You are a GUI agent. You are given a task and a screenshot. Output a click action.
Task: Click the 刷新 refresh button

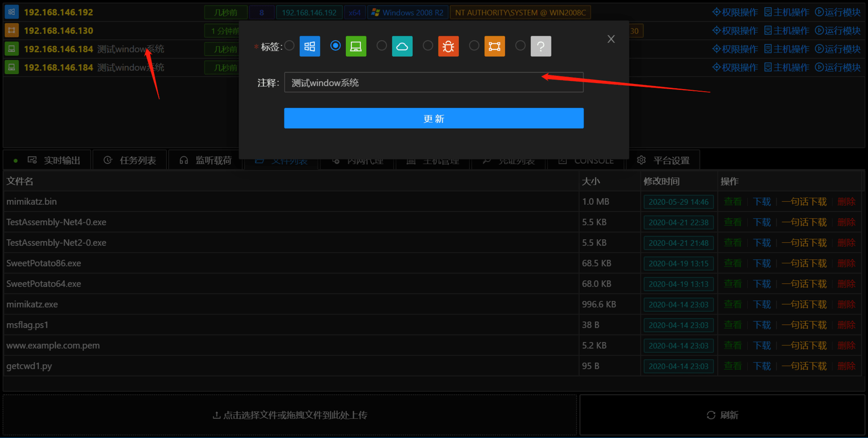(x=722, y=415)
